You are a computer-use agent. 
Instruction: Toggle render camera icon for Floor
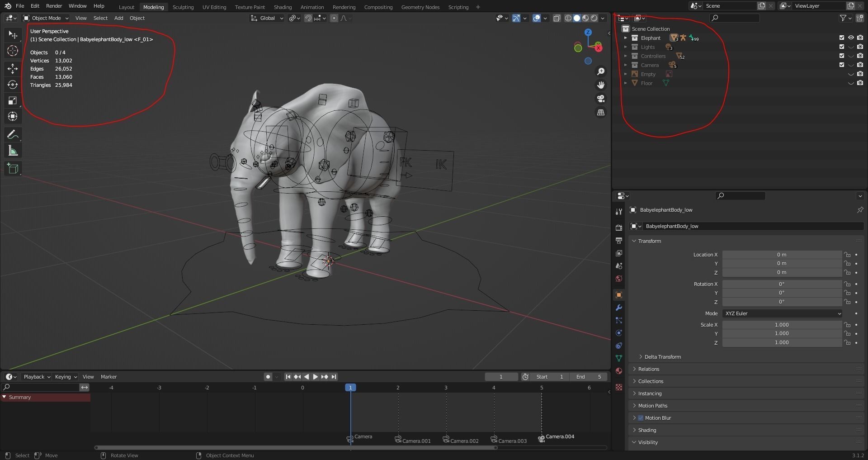click(860, 83)
